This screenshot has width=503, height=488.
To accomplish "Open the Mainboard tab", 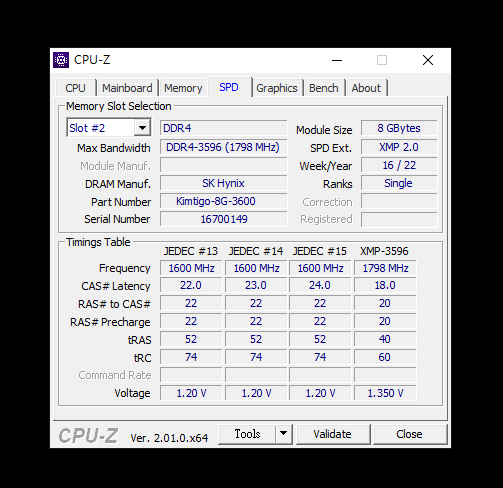I will pos(127,88).
